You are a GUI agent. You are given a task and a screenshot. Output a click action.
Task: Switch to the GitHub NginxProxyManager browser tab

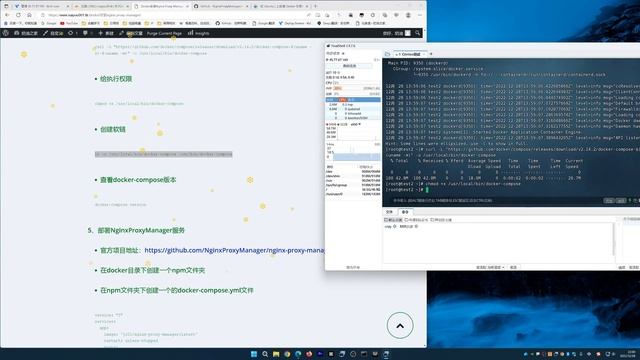pyautogui.click(x=220, y=7)
